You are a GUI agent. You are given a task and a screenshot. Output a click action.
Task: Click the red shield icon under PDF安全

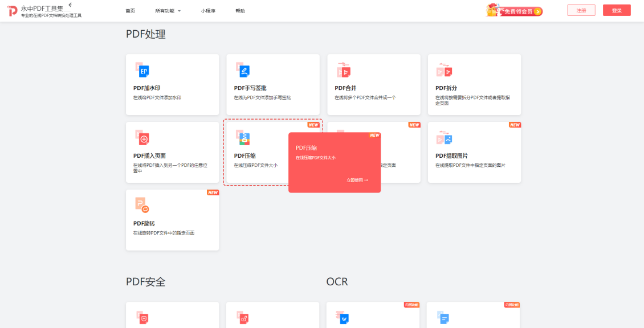coord(142,317)
